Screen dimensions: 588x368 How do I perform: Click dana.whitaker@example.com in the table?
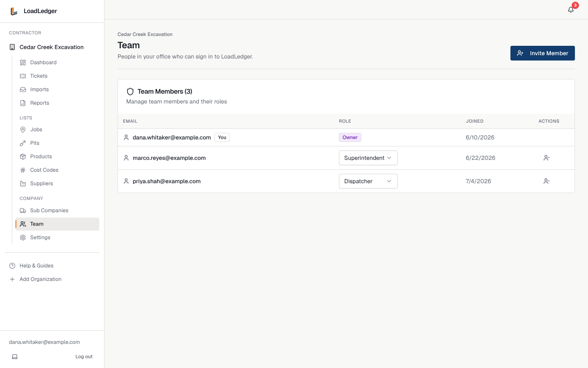(172, 137)
